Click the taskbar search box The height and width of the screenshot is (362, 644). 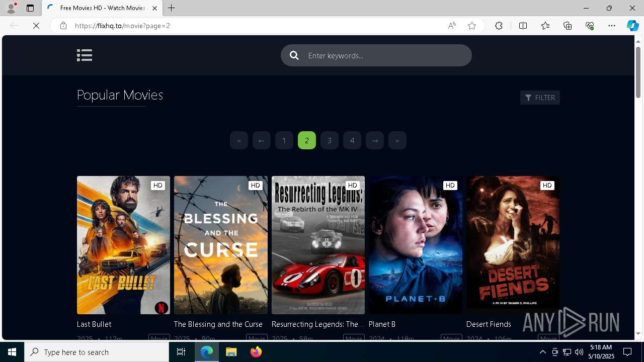coord(97,352)
